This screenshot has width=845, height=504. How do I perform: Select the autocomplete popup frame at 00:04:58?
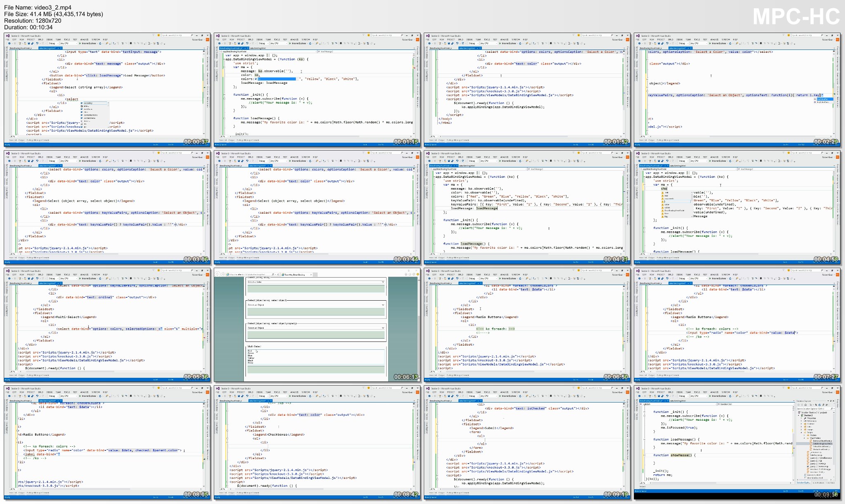click(x=737, y=207)
